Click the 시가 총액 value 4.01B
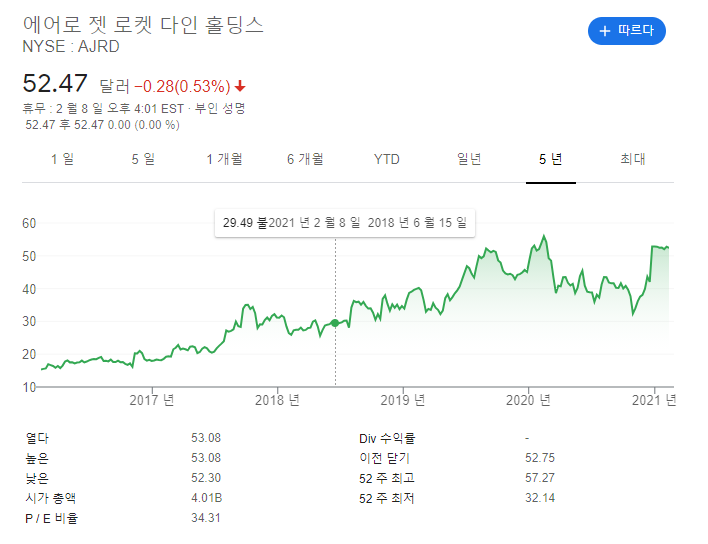Viewport: 708px width, 544px height. pyautogui.click(x=206, y=498)
